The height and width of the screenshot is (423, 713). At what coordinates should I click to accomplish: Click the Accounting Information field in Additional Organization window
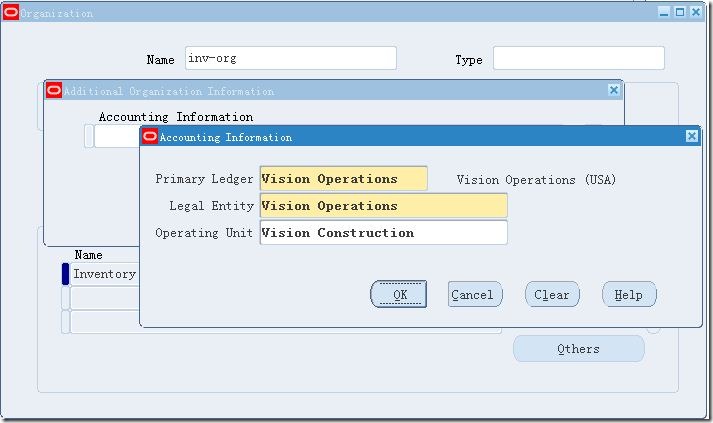click(x=117, y=136)
